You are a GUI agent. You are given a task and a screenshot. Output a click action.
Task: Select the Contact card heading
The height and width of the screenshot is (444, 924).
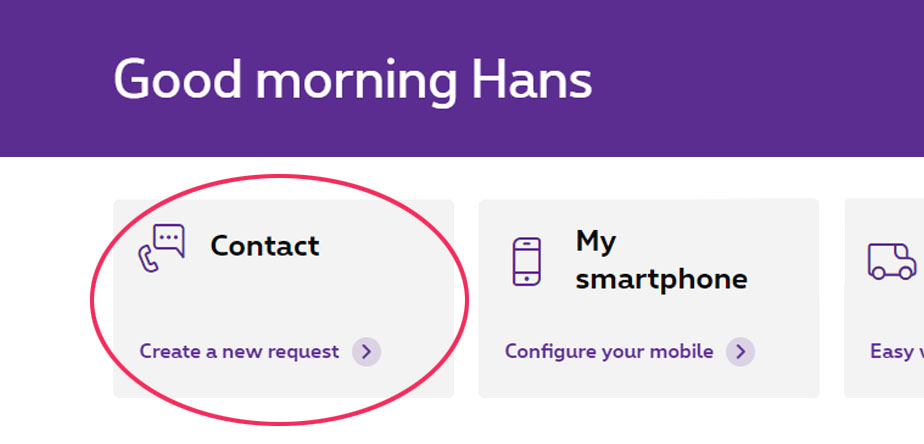pyautogui.click(x=265, y=245)
